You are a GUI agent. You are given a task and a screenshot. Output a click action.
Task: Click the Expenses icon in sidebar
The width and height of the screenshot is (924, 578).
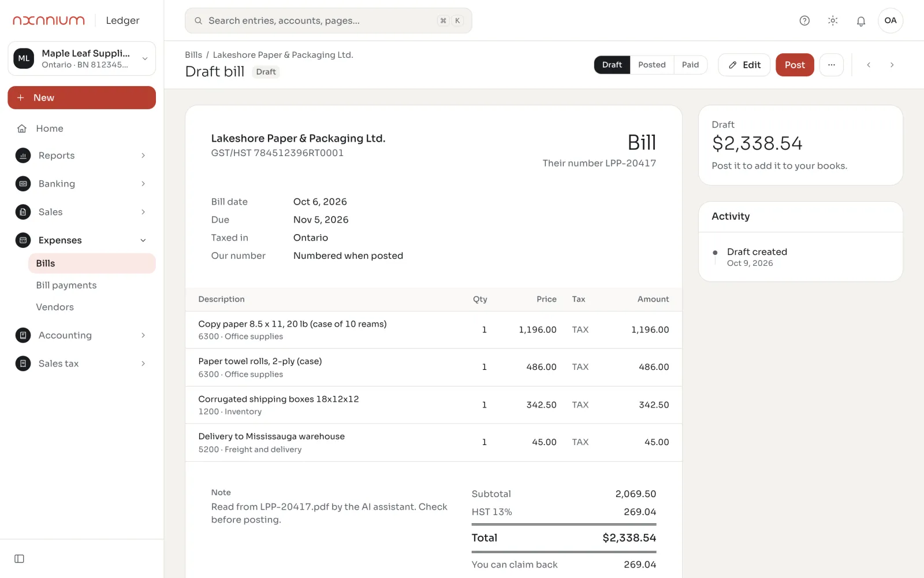point(23,240)
